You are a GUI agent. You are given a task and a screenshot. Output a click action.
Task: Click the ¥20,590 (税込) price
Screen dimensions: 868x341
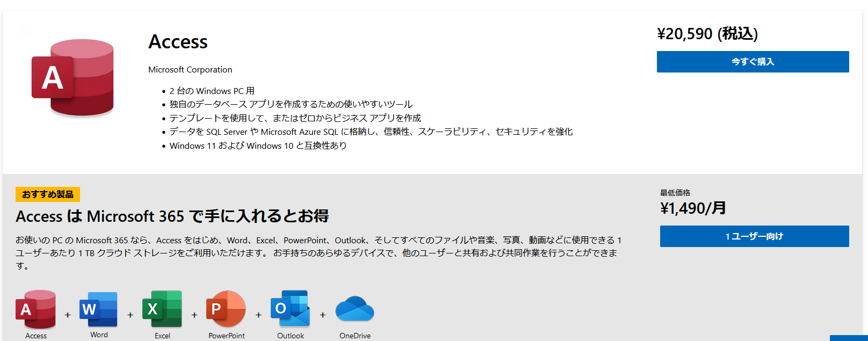tap(707, 34)
